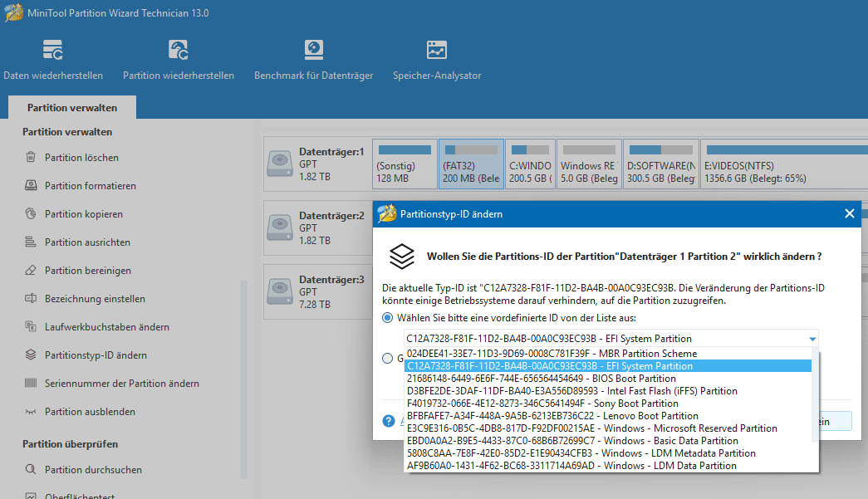Choose Sony Boot Partition entry
Viewport: 868px width, 499px height.
607,404
